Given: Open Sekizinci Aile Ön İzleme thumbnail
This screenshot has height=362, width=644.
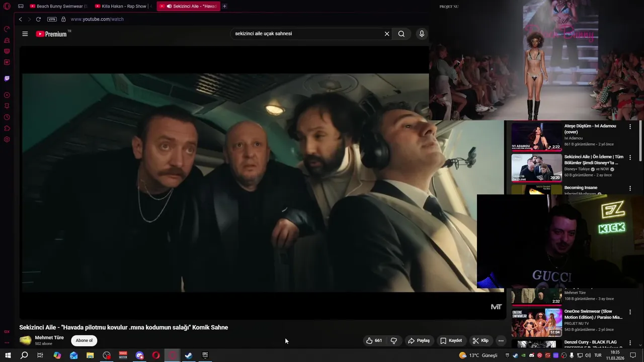Looking at the screenshot, I should click(x=537, y=168).
